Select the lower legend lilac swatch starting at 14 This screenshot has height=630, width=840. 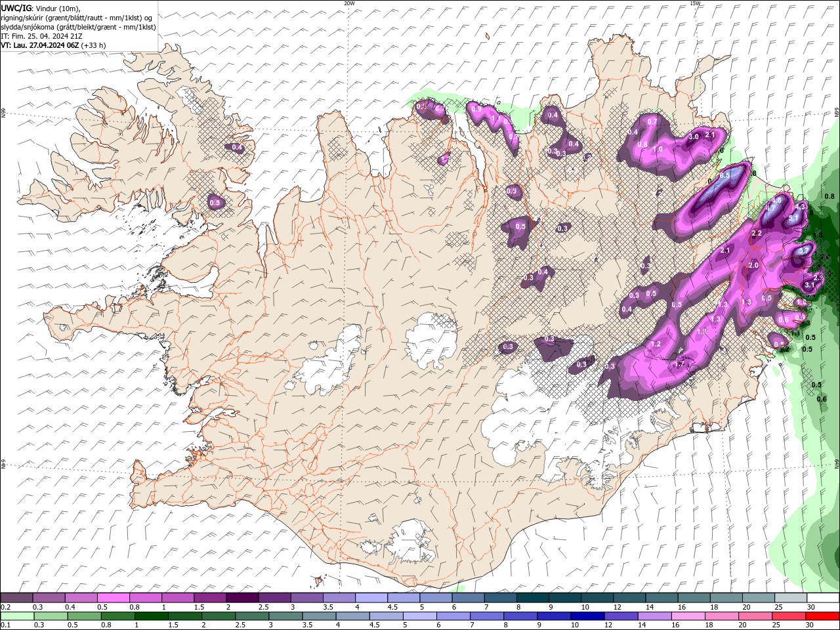click(x=654, y=616)
